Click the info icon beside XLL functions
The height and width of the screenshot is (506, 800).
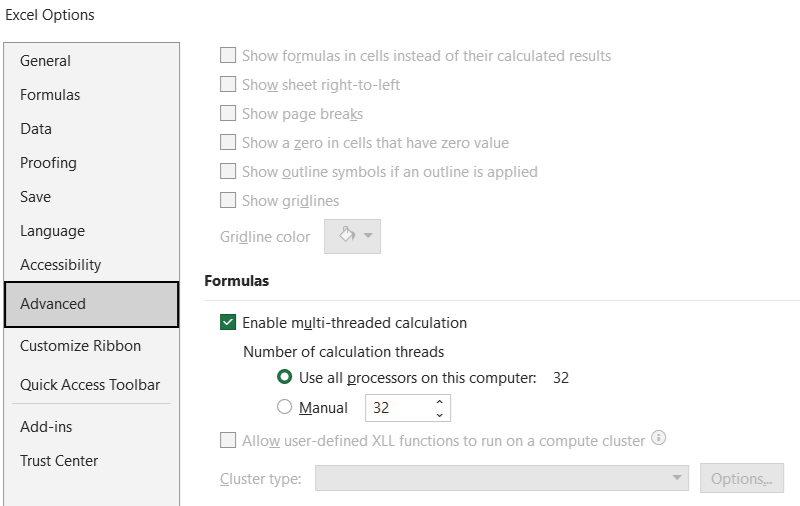pos(658,438)
